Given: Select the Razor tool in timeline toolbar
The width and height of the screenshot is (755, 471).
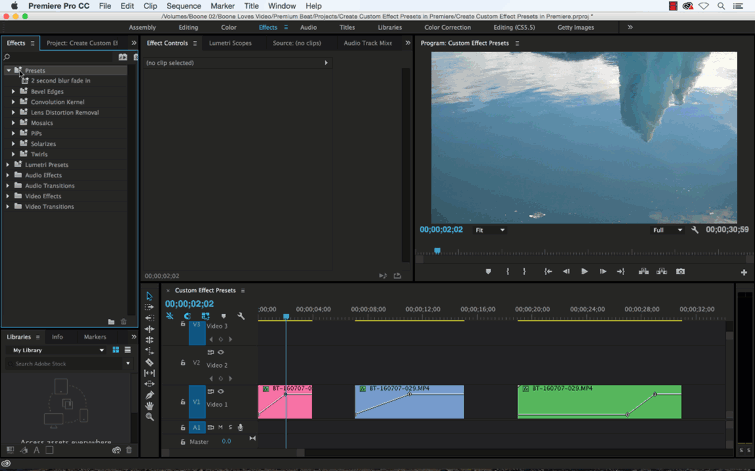Looking at the screenshot, I should 150,362.
